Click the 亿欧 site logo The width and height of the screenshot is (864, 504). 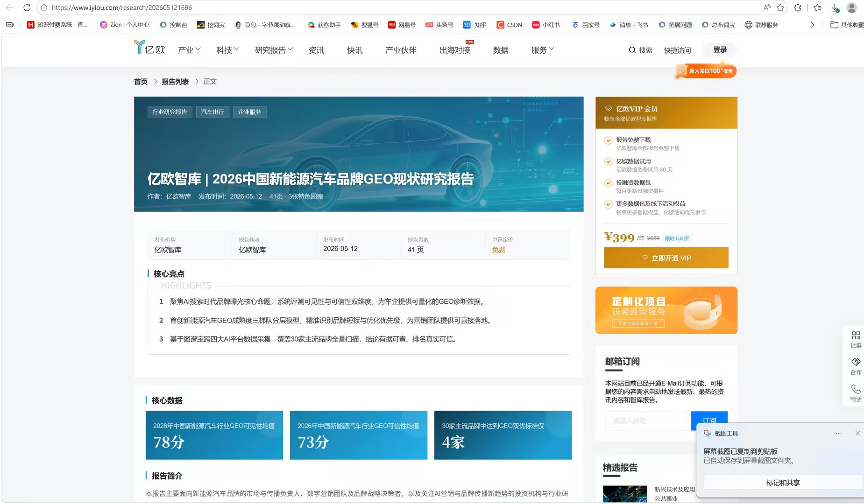[x=149, y=47]
